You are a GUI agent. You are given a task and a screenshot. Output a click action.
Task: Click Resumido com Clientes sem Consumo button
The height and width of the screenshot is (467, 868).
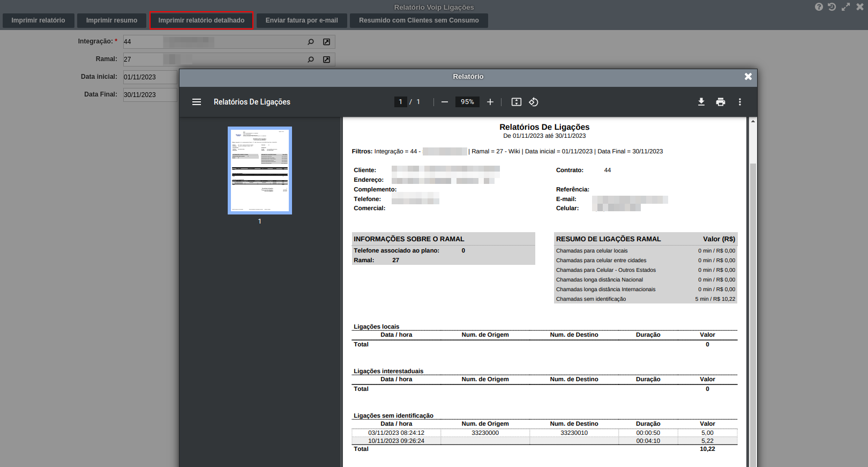419,20
